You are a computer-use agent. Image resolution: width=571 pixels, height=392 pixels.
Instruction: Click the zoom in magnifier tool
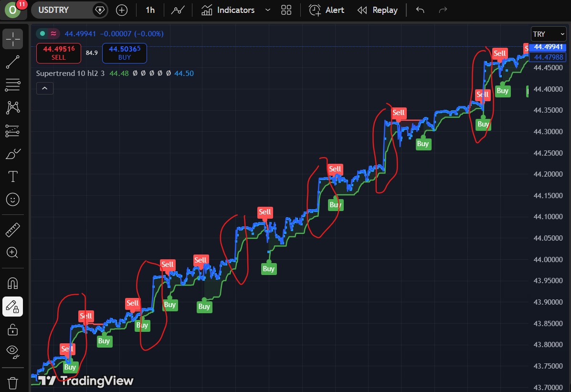pyautogui.click(x=13, y=253)
